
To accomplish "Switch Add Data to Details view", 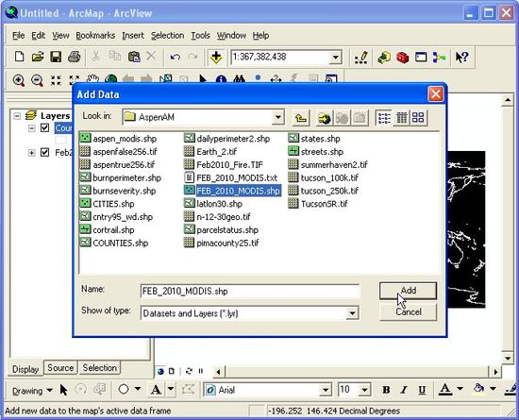I will click(x=402, y=117).
